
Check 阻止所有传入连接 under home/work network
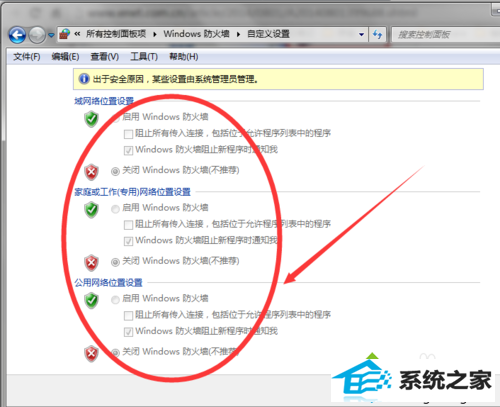[128, 225]
